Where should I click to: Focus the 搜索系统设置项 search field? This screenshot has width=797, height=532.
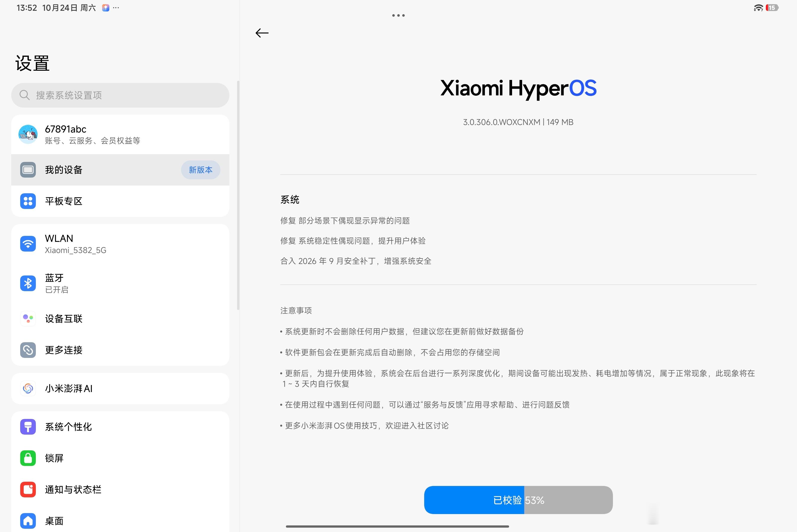point(120,95)
